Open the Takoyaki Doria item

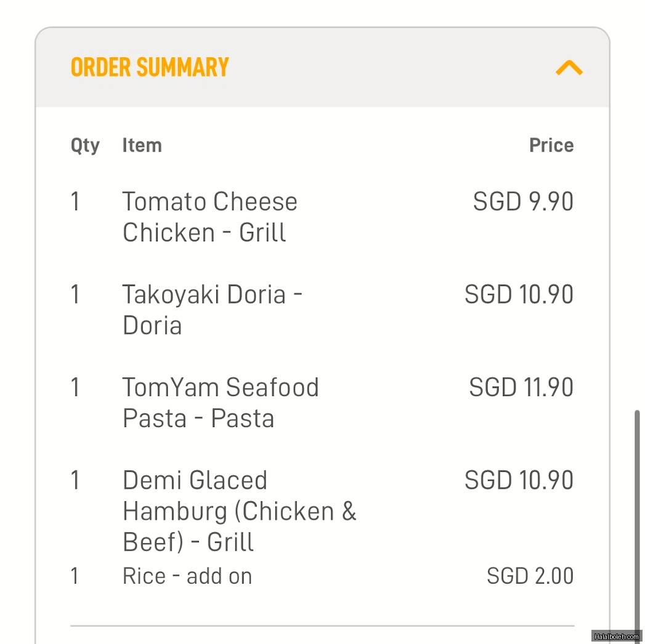click(x=212, y=309)
